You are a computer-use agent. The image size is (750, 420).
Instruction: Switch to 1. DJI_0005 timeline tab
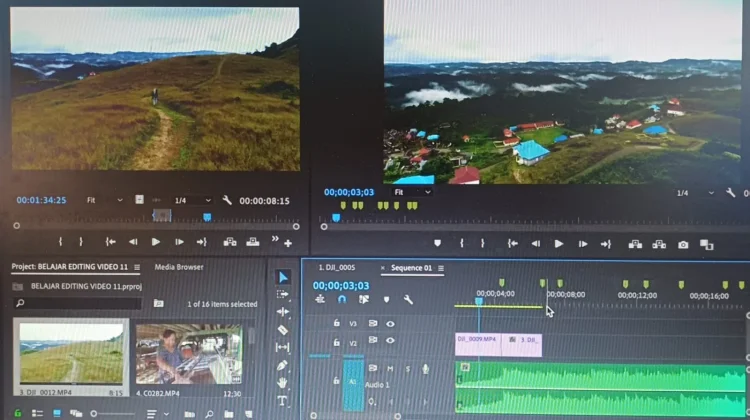point(337,268)
